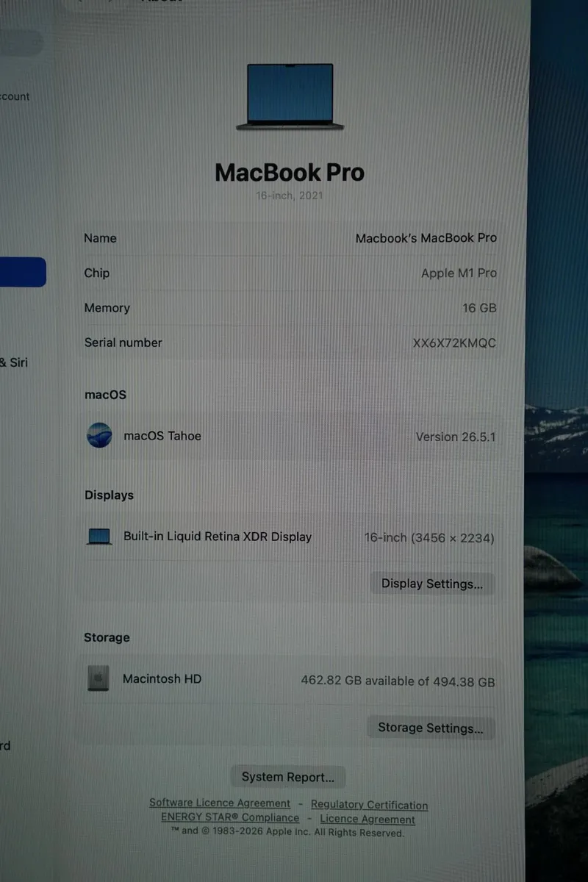The height and width of the screenshot is (882, 588).
Task: Click the macOS Tahoe label
Action: 162,436
